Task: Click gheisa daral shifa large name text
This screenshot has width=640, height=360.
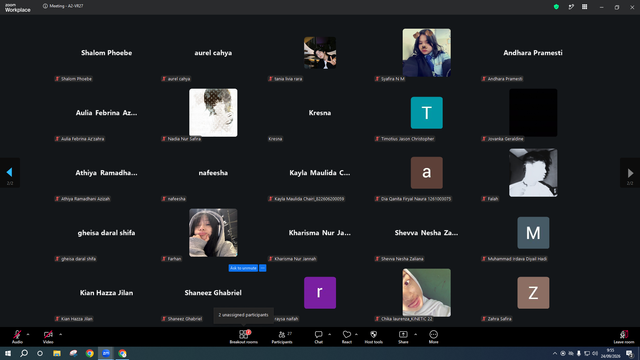Action: [107, 233]
